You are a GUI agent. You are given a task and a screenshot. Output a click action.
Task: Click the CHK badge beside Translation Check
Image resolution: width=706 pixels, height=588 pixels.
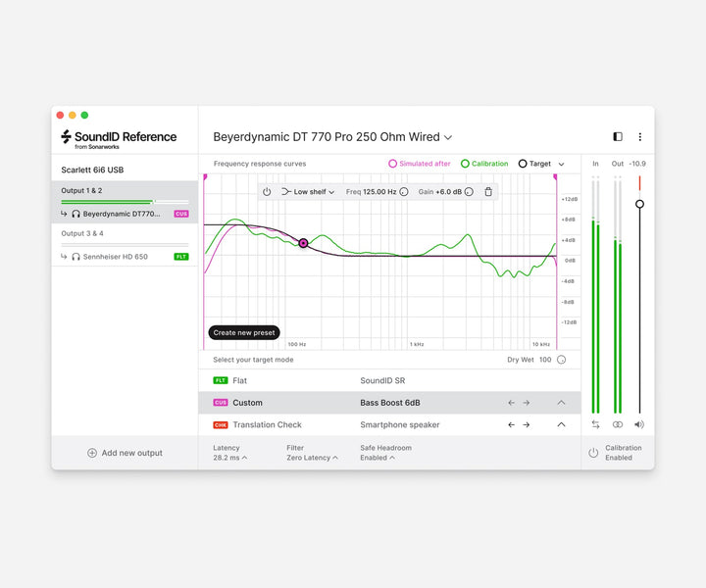click(x=221, y=424)
